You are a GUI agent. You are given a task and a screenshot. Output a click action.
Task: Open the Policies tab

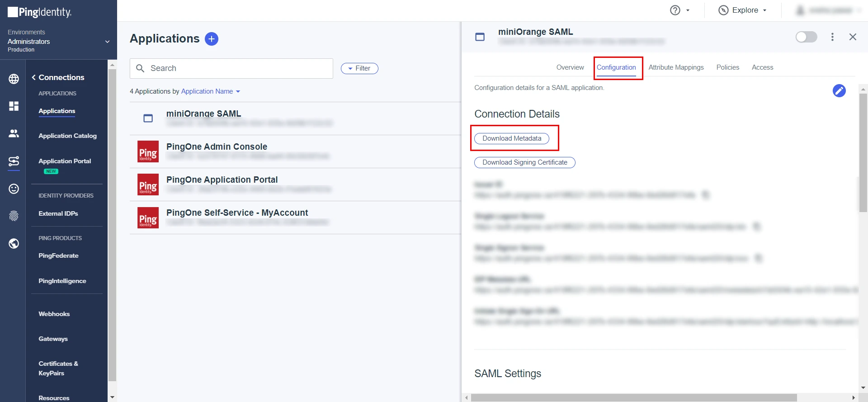727,67
